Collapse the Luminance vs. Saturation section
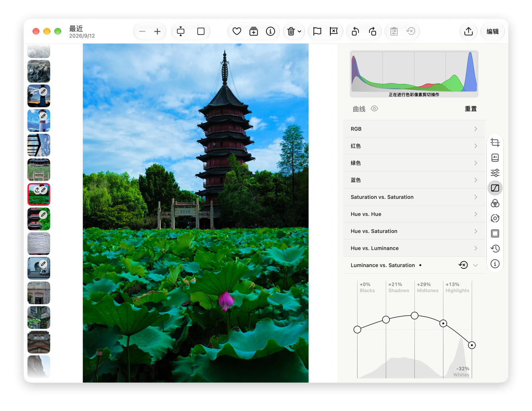This screenshot has width=532, height=411. click(475, 265)
